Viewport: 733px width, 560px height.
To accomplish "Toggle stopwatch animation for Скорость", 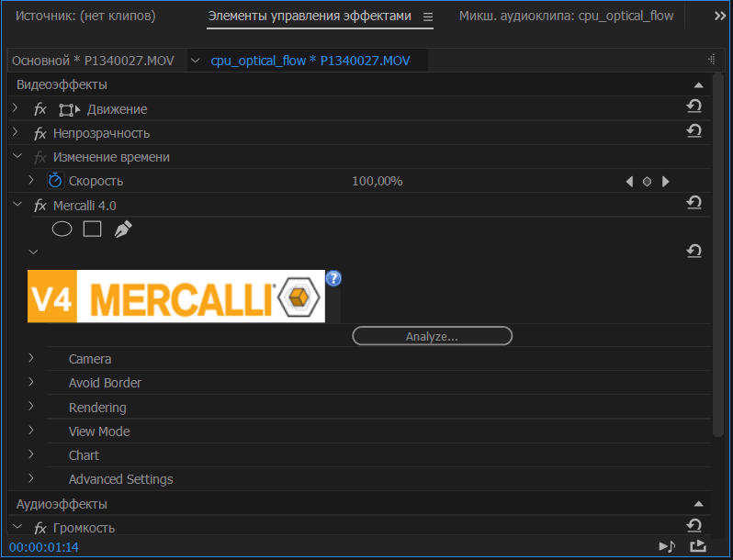I will pyautogui.click(x=55, y=180).
